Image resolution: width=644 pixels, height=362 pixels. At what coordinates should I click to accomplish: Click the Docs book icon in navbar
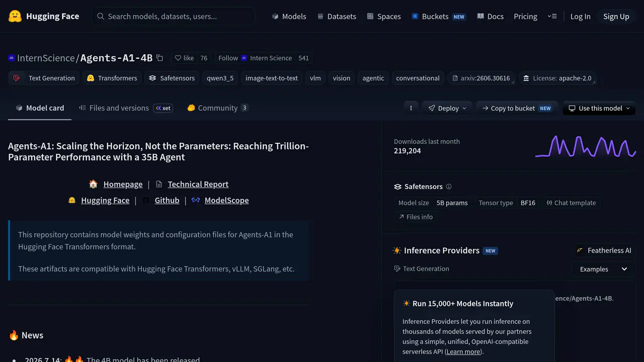(480, 16)
